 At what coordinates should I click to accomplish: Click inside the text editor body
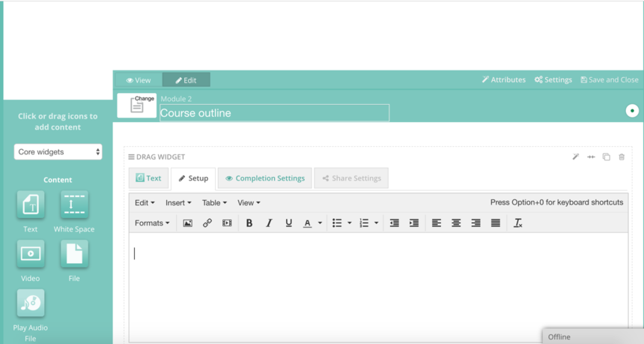point(378,287)
